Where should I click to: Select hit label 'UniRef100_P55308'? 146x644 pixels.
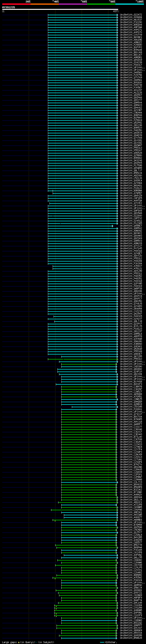tap(131, 352)
